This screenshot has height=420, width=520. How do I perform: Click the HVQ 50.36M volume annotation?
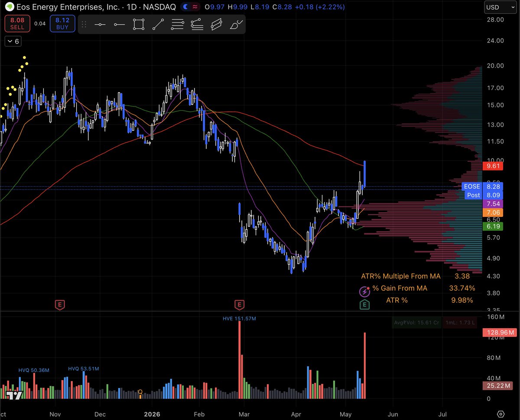click(34, 370)
